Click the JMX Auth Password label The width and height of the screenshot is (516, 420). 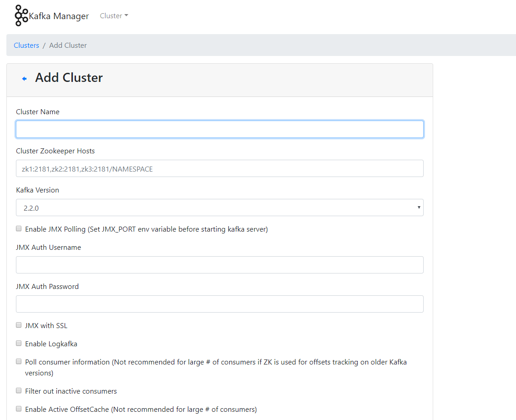coord(47,287)
